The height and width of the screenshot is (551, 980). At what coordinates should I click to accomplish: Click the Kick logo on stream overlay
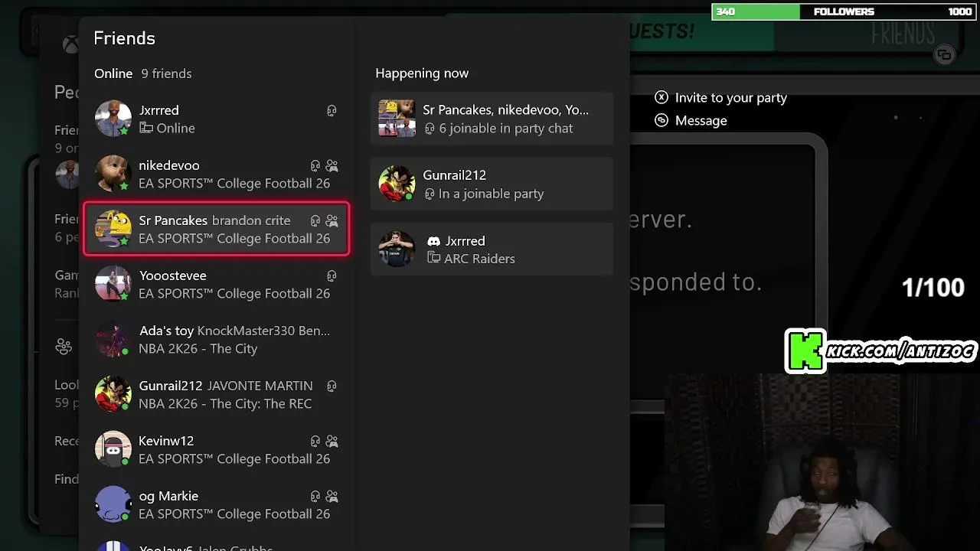pyautogui.click(x=805, y=351)
